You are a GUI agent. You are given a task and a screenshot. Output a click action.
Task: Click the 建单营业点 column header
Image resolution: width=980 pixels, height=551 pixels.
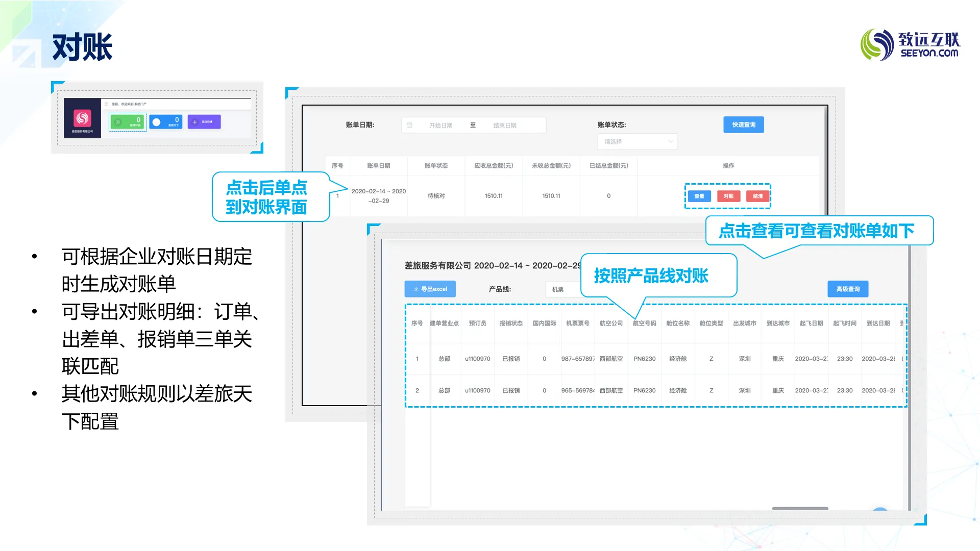(444, 323)
